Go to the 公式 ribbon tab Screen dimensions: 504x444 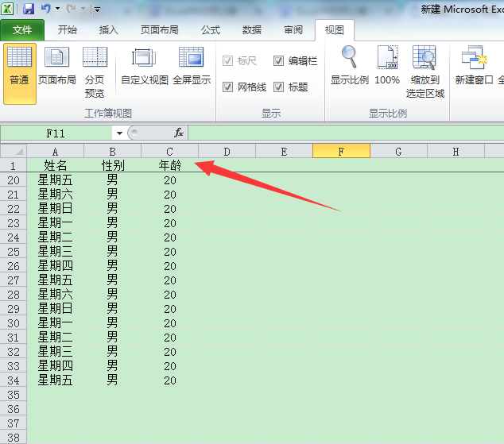pyautogui.click(x=211, y=30)
